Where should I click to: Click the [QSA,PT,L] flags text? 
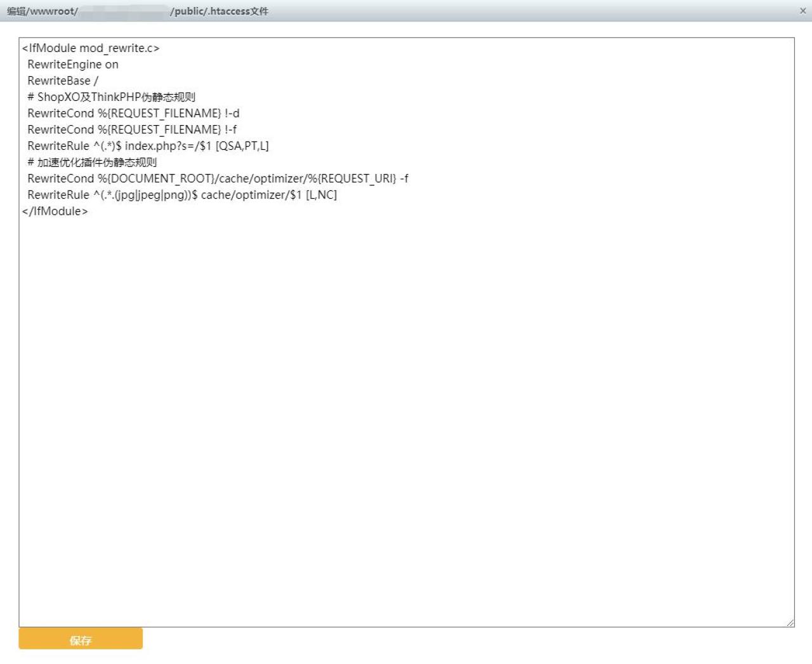coord(242,146)
